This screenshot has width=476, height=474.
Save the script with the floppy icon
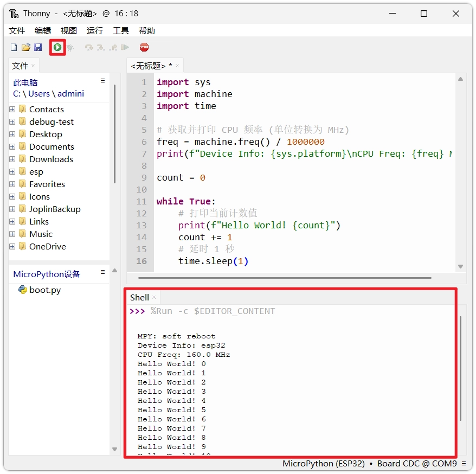pos(38,48)
